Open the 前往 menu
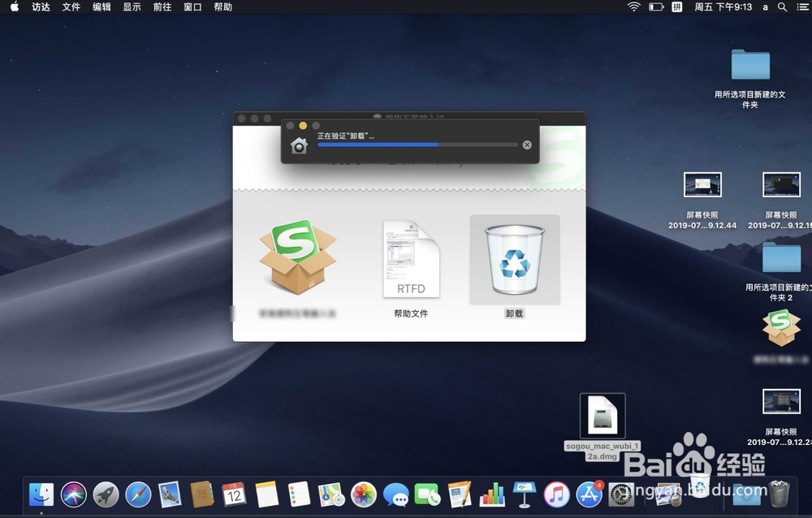This screenshot has height=518, width=812. 162,6
